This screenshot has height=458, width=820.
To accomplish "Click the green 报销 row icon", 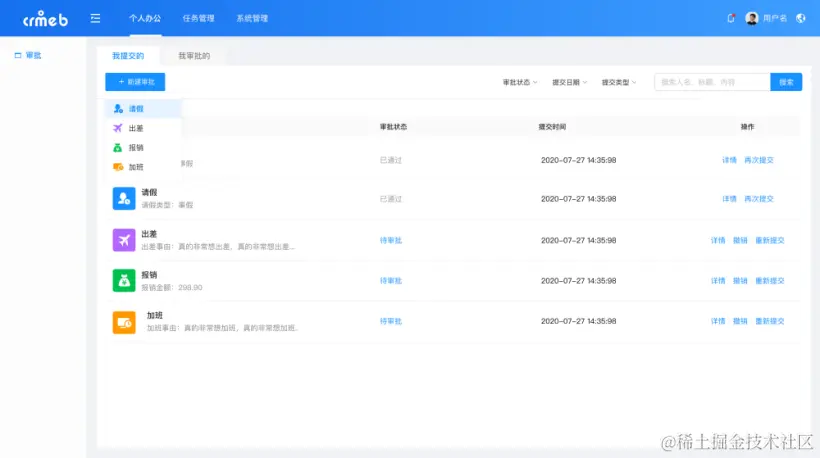I will coord(124,281).
